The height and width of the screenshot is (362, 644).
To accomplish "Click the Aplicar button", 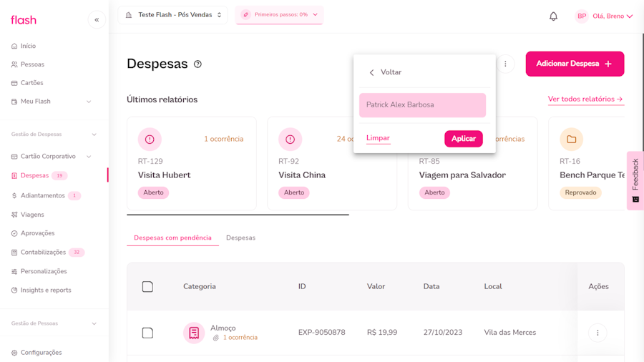I will [x=463, y=139].
